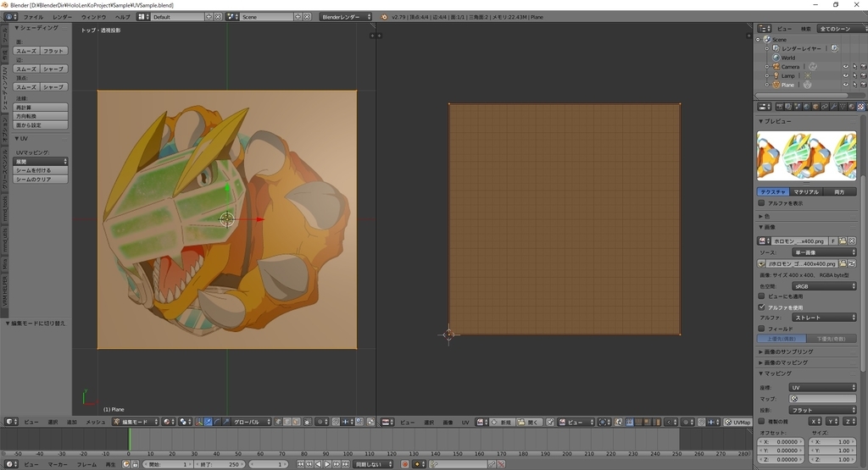This screenshot has width=868, height=470.
Task: Select the scale manipulator icon
Action: click(x=225, y=422)
